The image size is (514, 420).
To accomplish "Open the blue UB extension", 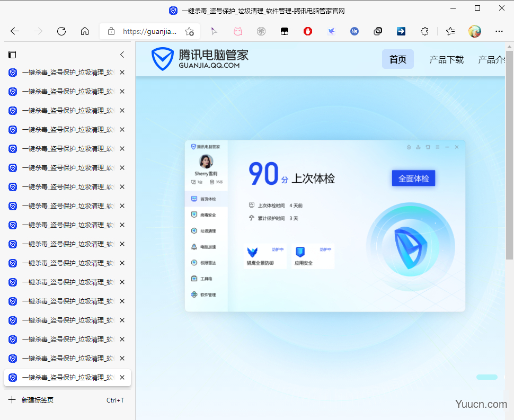I will click(x=355, y=31).
